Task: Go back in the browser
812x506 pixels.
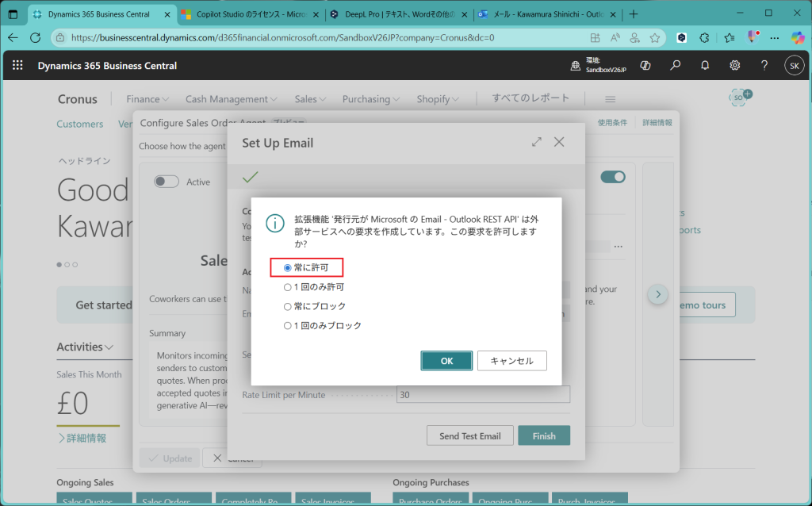Action: pos(13,37)
